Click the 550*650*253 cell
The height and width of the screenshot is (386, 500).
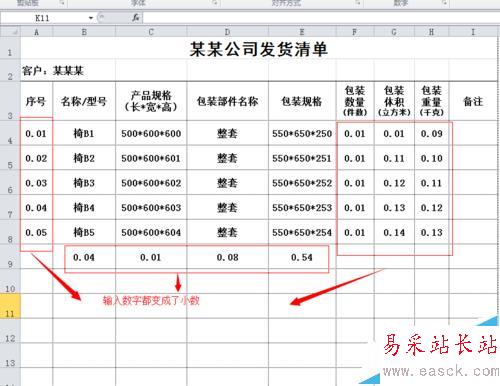pos(302,207)
